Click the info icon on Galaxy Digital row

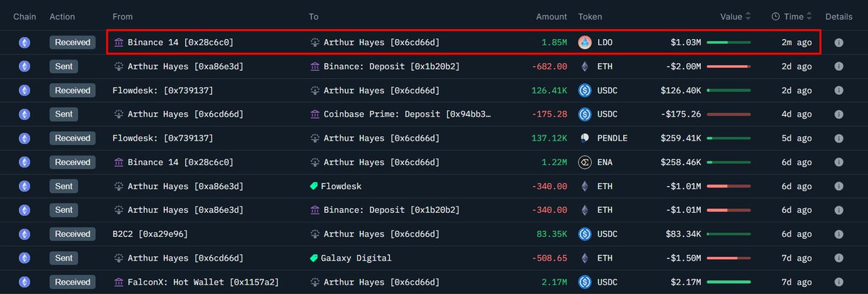click(x=838, y=258)
